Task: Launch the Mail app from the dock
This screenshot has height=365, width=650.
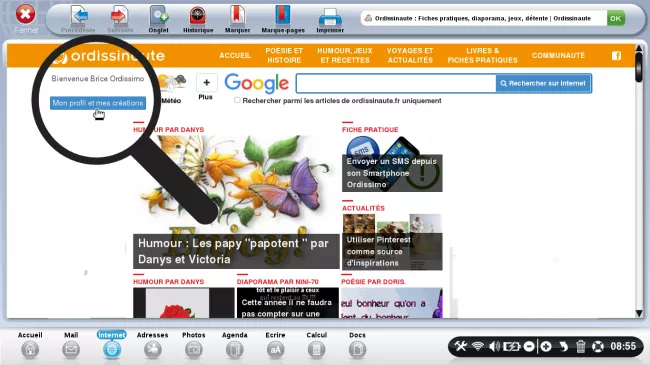Action: point(71,350)
